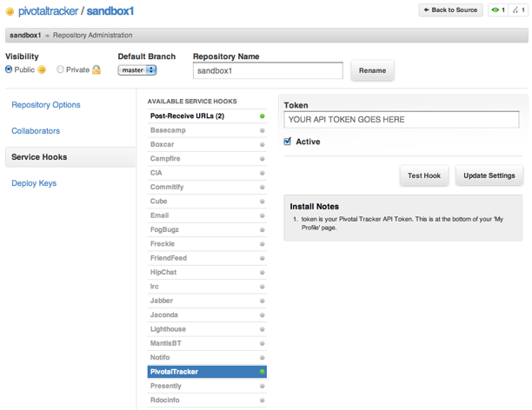Click the gray status dot for Basecamp
This screenshot has height=410, width=532.
[x=262, y=130]
